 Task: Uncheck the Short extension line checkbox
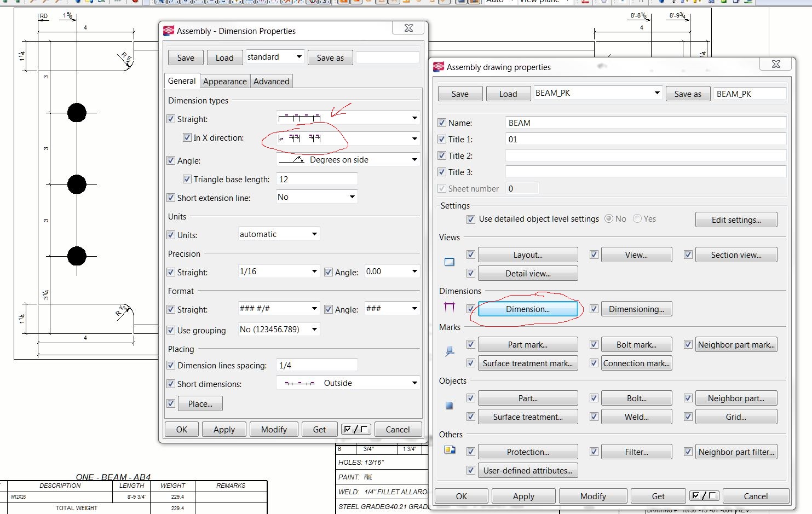pos(171,198)
